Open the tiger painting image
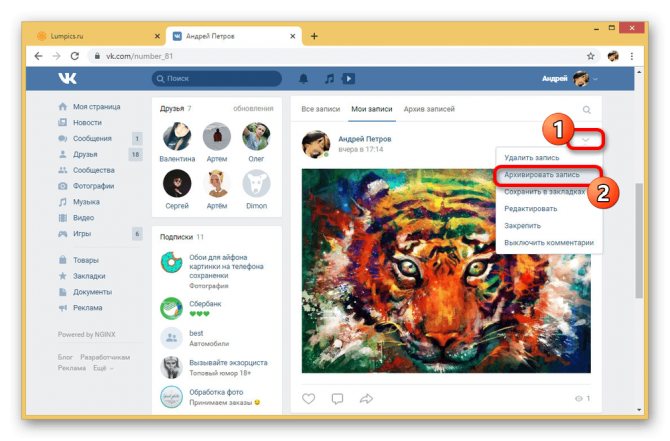This screenshot has height=441, width=670. tap(446, 271)
